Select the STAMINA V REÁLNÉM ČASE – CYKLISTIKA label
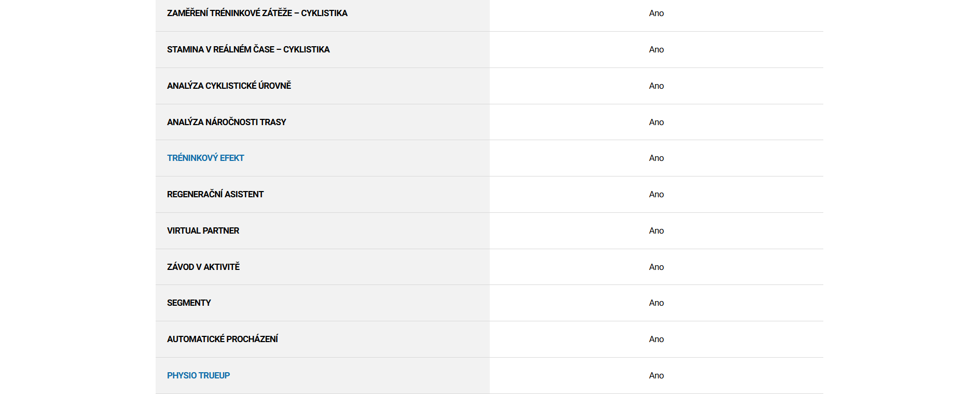Viewport: 980px width, 394px height. (248, 49)
